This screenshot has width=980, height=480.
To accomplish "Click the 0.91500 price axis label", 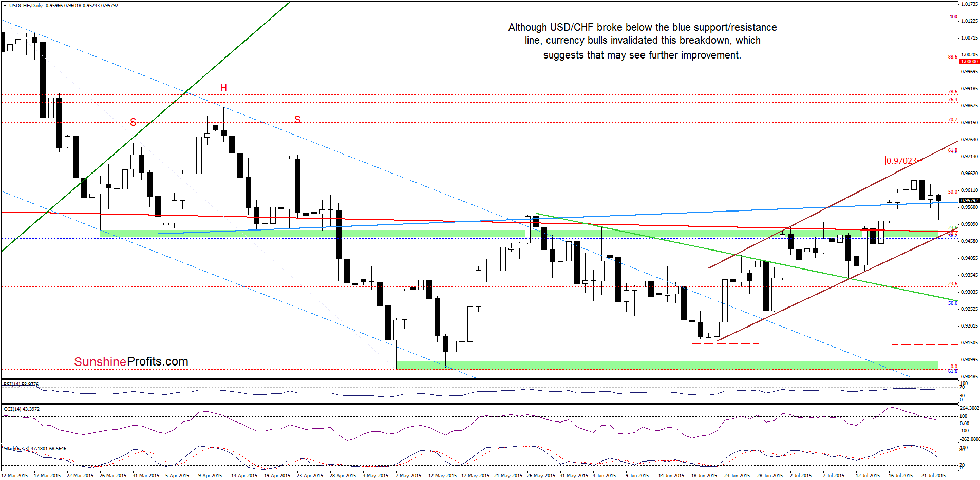I will (x=969, y=343).
